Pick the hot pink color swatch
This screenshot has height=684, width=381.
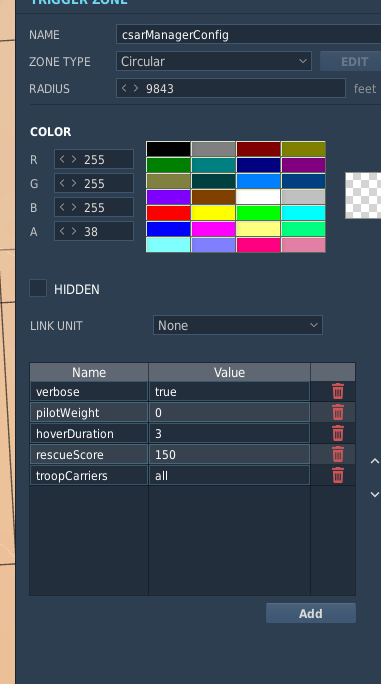tap(258, 245)
